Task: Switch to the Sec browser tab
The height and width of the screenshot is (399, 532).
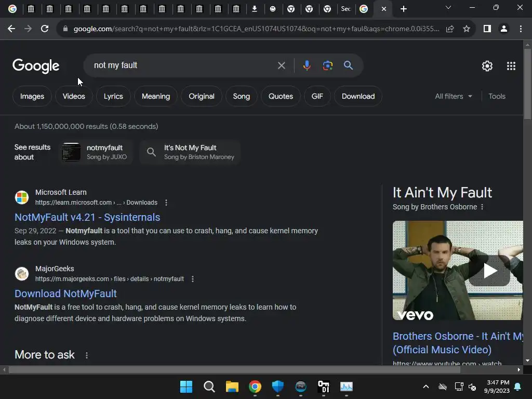Action: click(345, 9)
